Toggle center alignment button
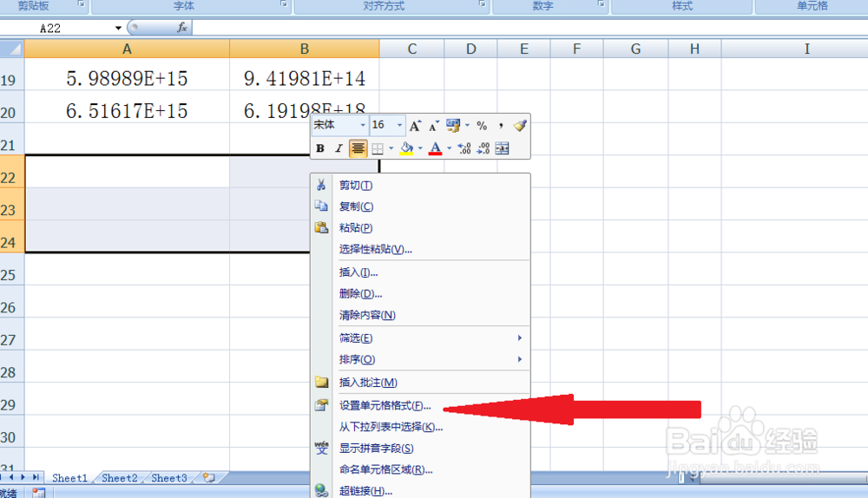 pyautogui.click(x=358, y=148)
